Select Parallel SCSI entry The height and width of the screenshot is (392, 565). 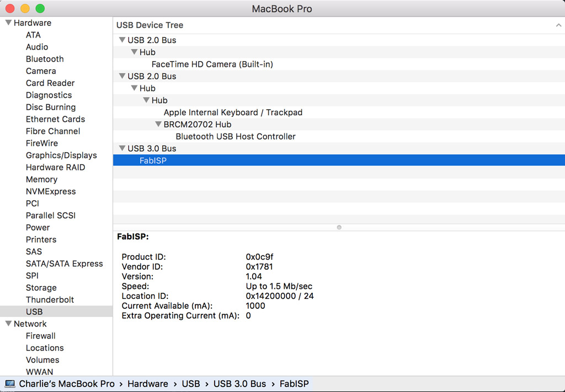[50, 215]
